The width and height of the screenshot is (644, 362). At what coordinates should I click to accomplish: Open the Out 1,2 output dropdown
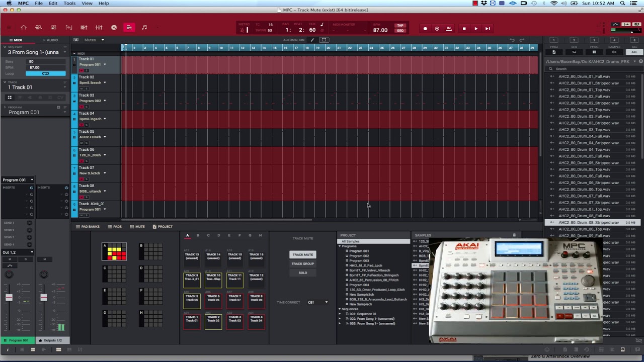point(18,252)
